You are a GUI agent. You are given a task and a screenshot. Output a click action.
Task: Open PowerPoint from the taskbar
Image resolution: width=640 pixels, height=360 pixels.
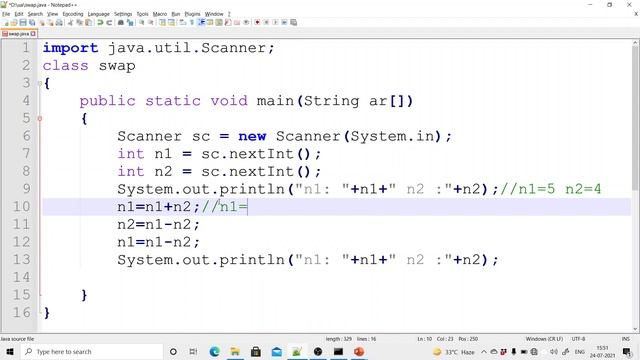pos(359,351)
